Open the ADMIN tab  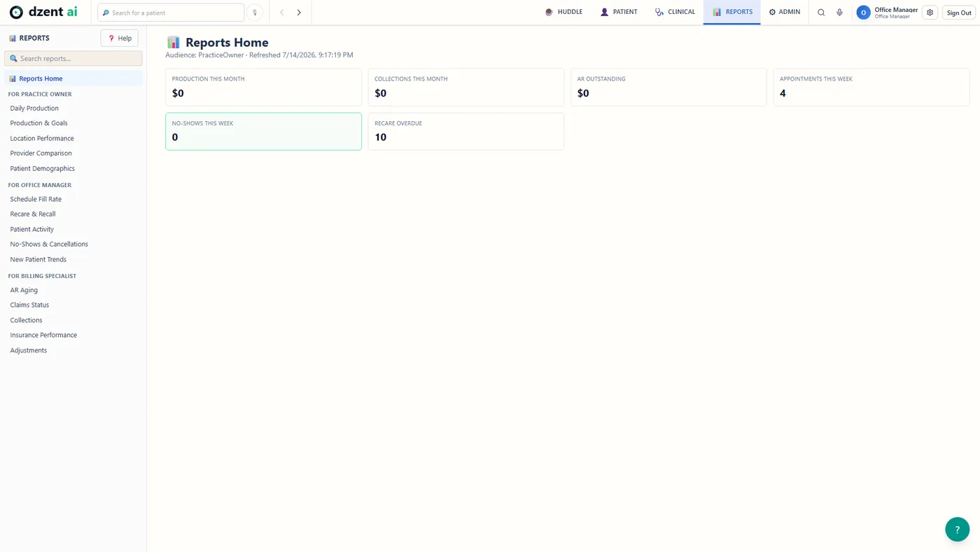[785, 12]
